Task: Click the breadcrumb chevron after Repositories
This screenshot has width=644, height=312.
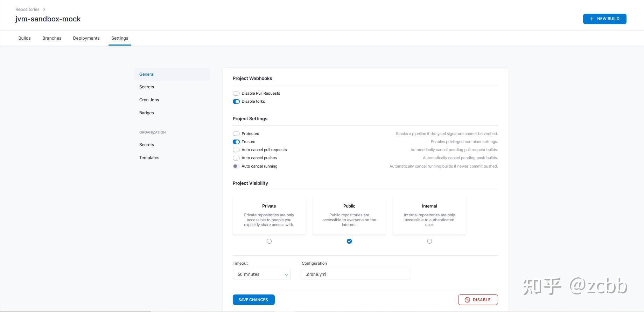Action: (44, 9)
